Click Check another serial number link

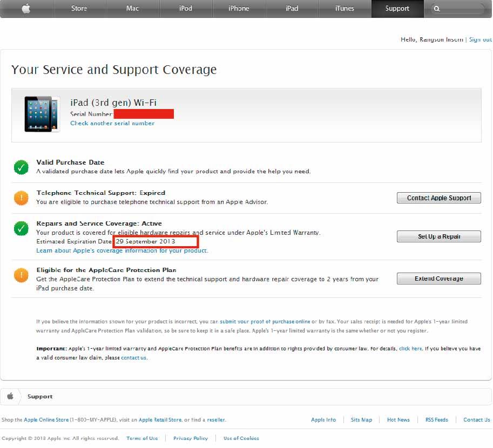pos(112,123)
